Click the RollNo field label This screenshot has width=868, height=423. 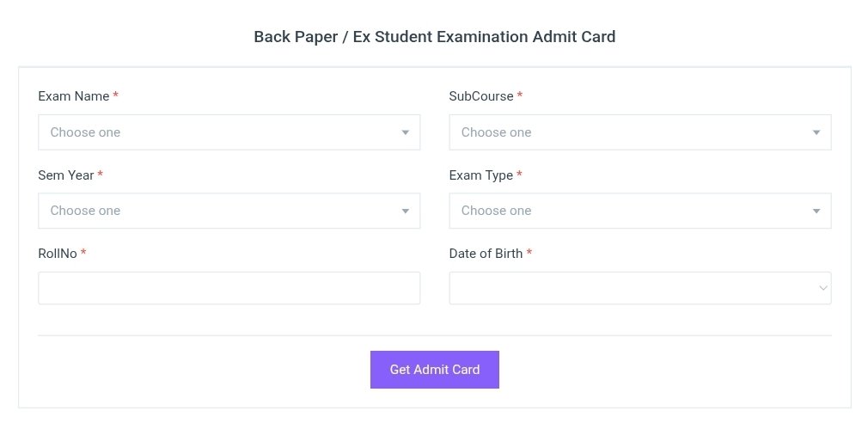coord(58,254)
